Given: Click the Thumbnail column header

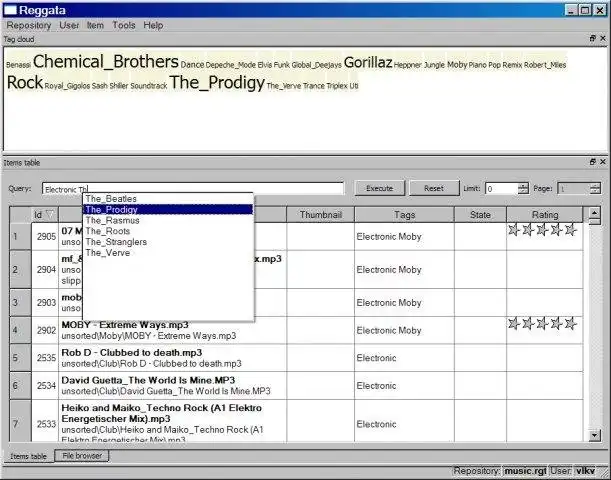Looking at the screenshot, I should [x=320, y=215].
